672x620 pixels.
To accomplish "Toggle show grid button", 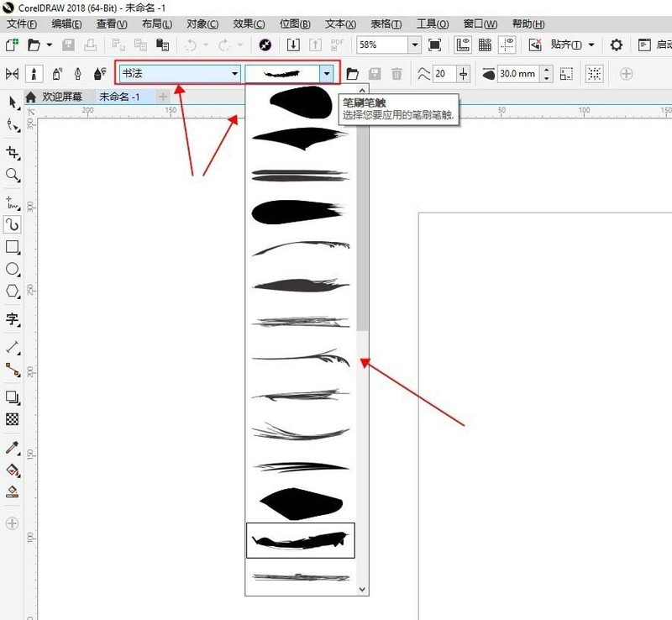I will tap(485, 45).
